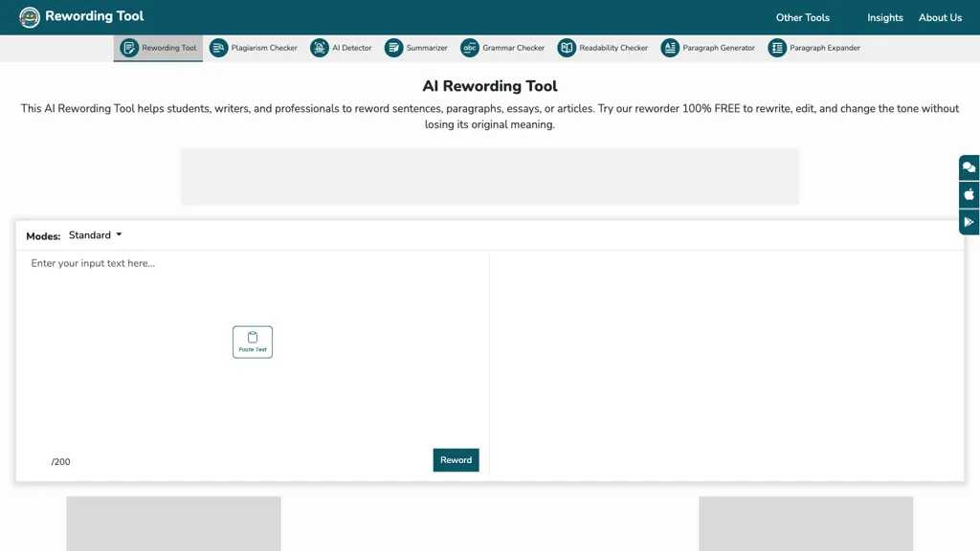
Task: Select the Paragraph Generator icon
Action: point(670,47)
